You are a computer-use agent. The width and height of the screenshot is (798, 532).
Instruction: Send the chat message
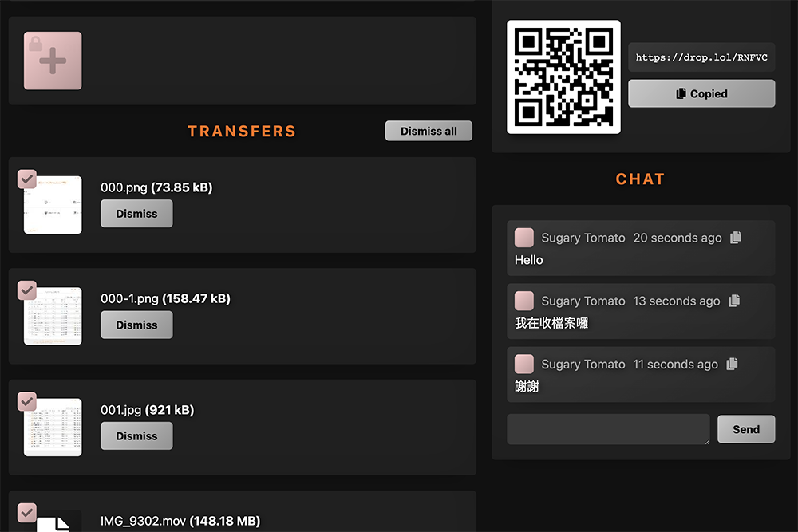click(x=746, y=429)
